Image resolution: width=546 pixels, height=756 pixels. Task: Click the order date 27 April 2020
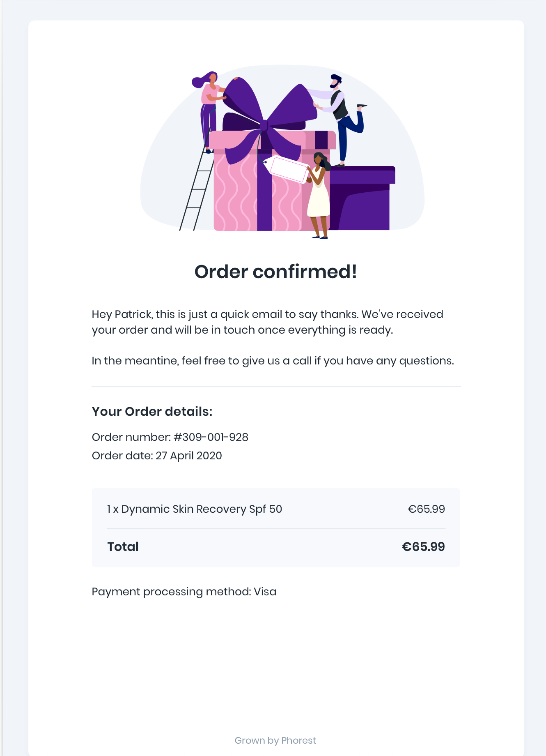pos(189,456)
